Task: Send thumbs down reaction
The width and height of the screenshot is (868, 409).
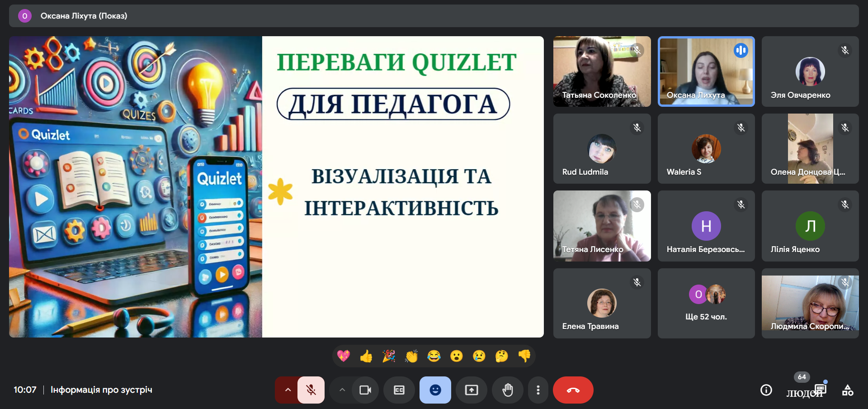Action: [524, 356]
